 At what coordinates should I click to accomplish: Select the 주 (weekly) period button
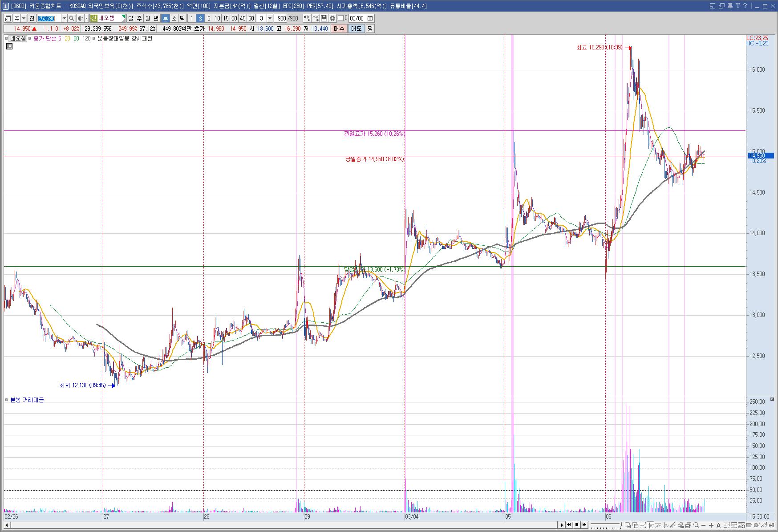pos(139,18)
